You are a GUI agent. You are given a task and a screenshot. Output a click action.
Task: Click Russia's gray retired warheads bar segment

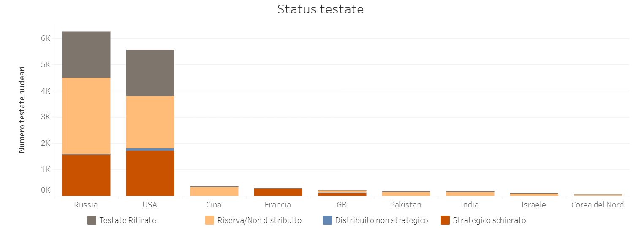tap(86, 54)
